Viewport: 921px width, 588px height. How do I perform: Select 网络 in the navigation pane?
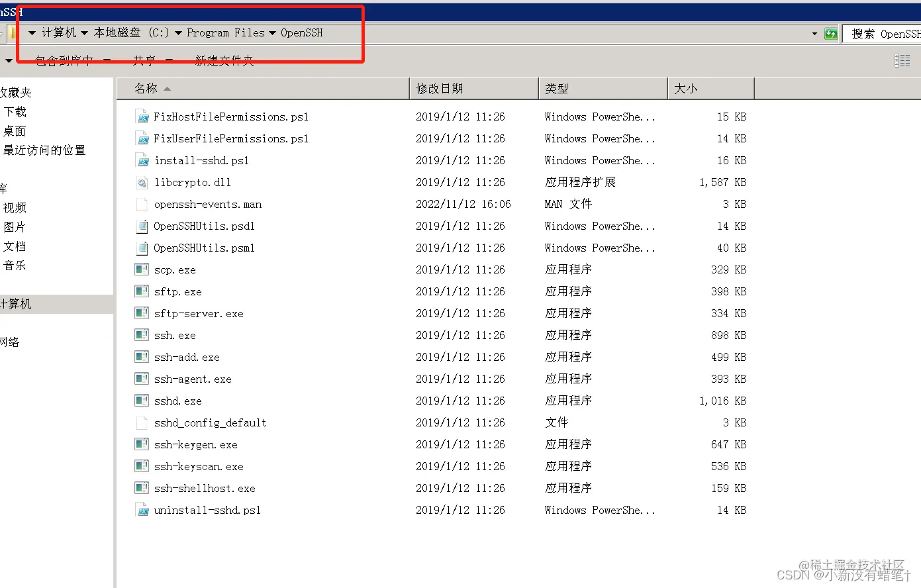[x=10, y=342]
